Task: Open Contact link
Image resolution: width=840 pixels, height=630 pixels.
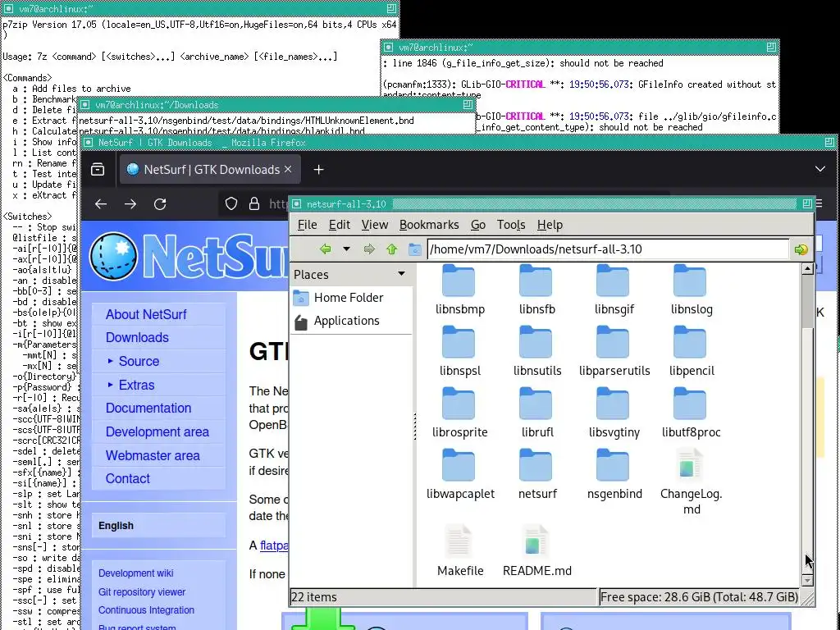Action: (x=127, y=478)
